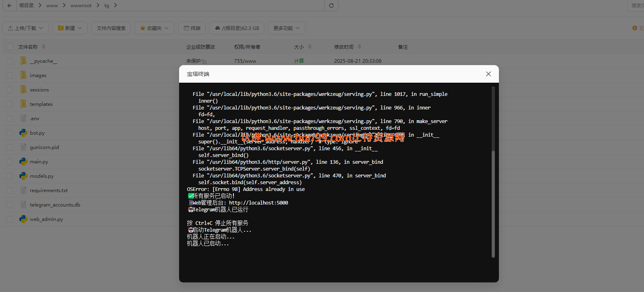Sort by file name arrows
This screenshot has height=292, width=644.
click(44, 47)
